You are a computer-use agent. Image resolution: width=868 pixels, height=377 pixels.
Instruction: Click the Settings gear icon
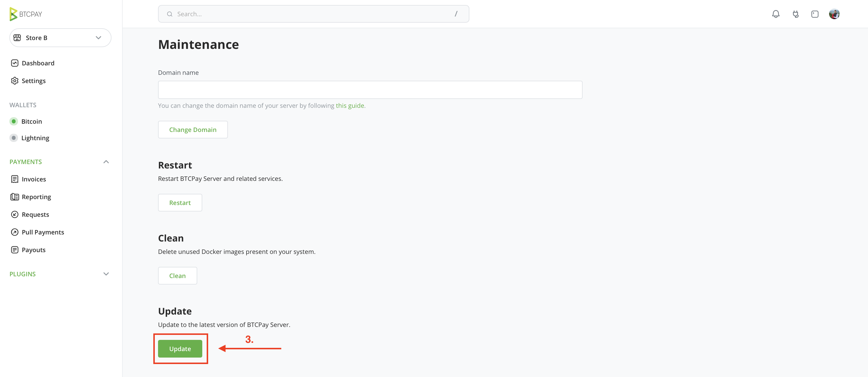(14, 81)
